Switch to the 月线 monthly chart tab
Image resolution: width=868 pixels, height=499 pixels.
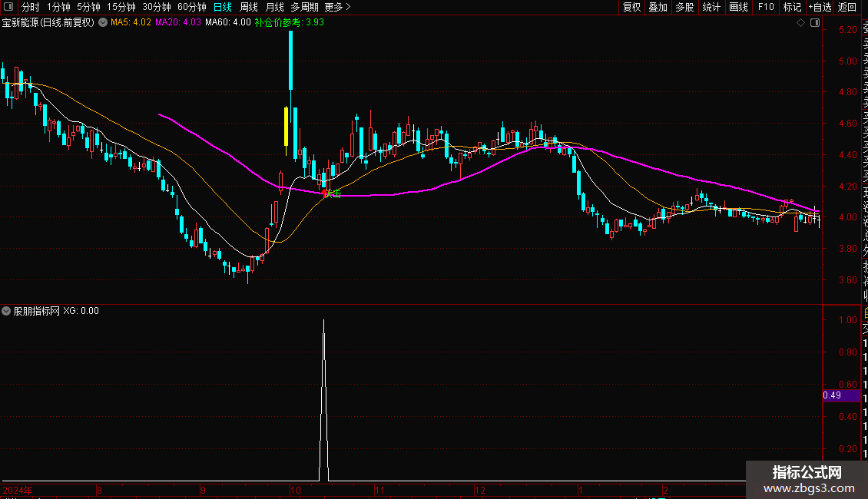(274, 7)
